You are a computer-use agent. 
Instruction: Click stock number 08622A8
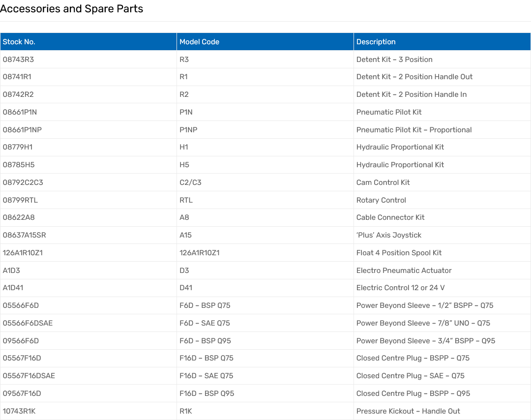(19, 217)
